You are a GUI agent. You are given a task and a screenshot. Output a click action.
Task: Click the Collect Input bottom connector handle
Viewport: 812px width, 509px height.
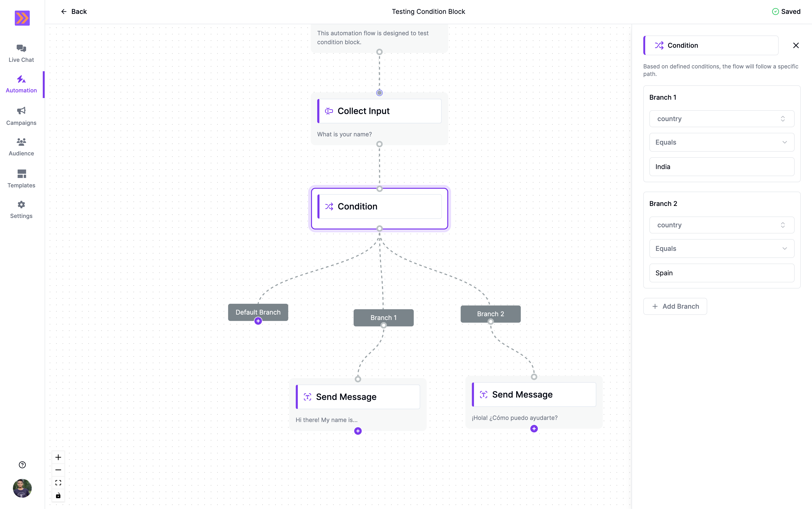(x=379, y=144)
